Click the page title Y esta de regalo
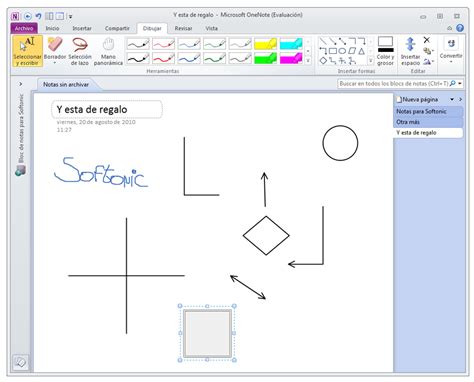Viewport: 474px width, 382px height. coord(92,109)
